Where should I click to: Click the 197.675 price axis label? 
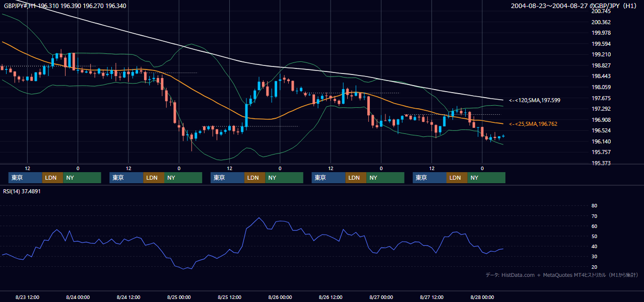(601, 98)
